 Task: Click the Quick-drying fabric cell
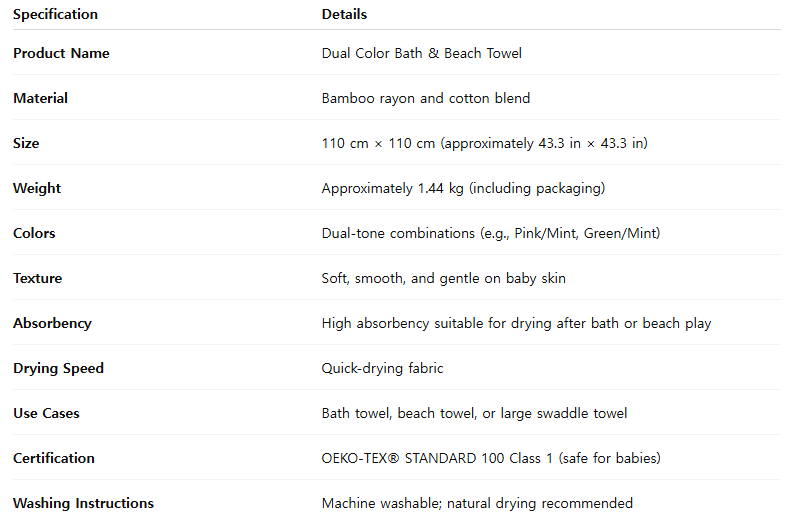(x=382, y=368)
